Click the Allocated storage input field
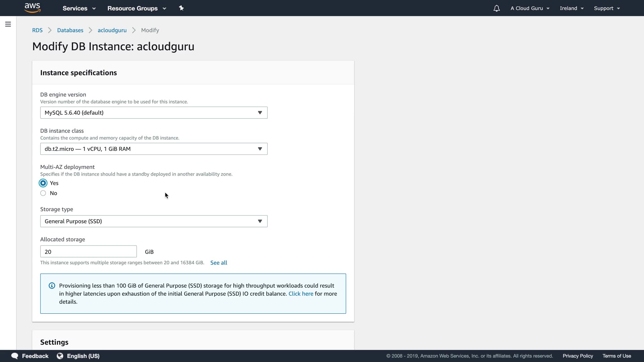 tap(88, 252)
